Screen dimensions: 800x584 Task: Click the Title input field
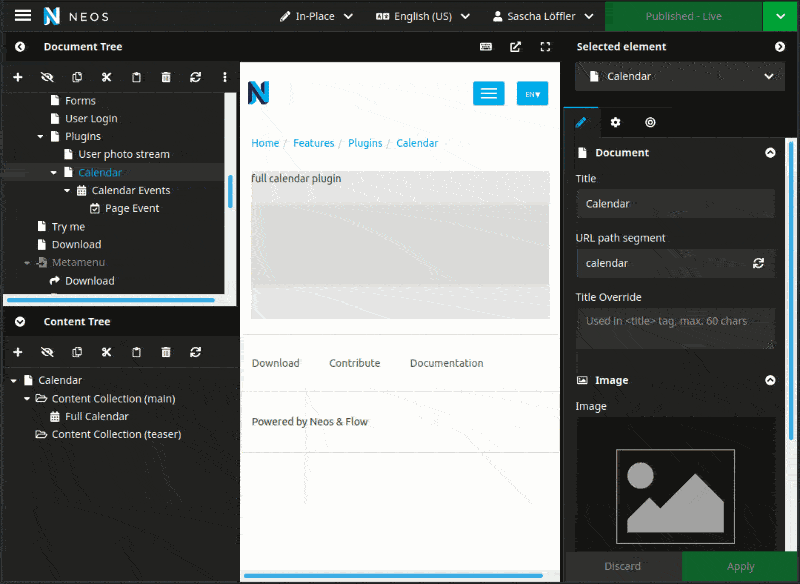coord(676,204)
